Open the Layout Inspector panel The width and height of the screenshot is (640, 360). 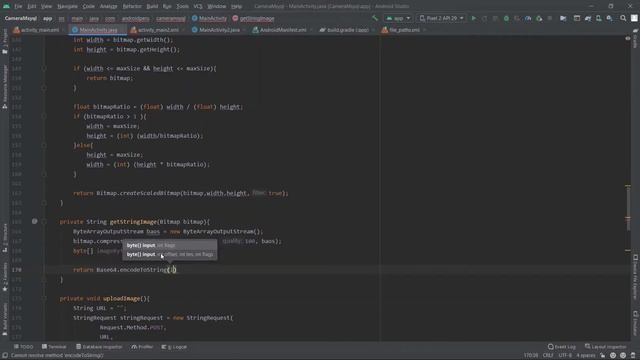[605, 347]
